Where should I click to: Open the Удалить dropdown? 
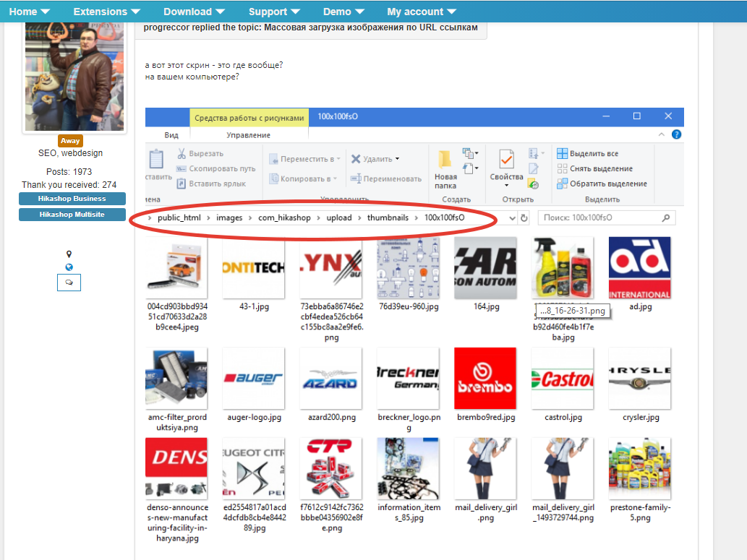(375, 159)
